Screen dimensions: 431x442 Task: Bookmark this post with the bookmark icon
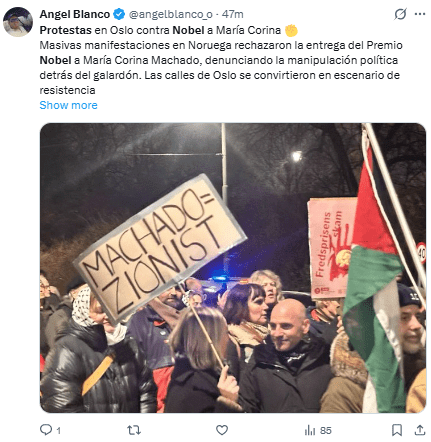click(397, 430)
